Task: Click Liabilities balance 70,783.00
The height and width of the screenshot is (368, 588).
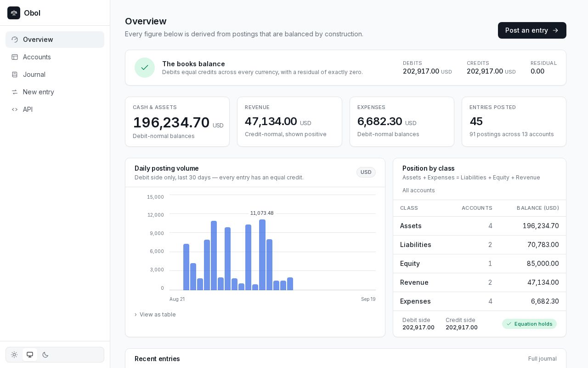Action: coord(543,245)
